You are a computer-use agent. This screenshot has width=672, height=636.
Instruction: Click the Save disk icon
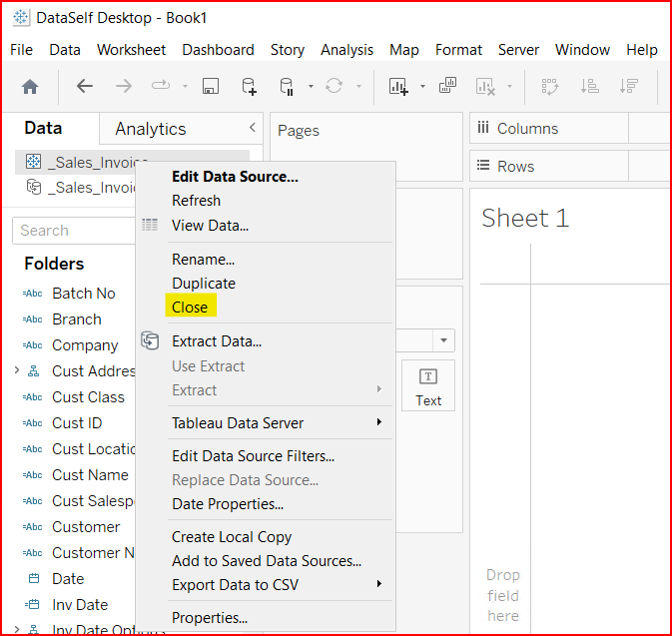[x=211, y=87]
